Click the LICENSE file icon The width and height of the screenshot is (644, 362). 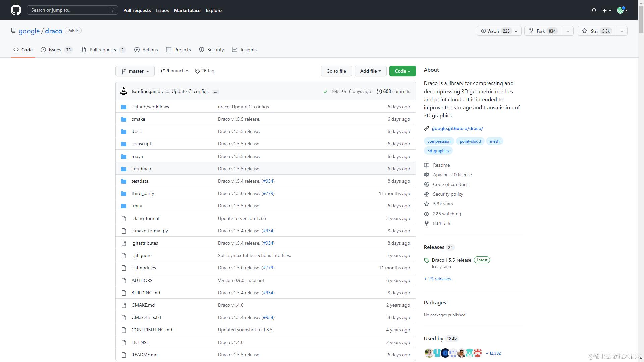coord(124,342)
